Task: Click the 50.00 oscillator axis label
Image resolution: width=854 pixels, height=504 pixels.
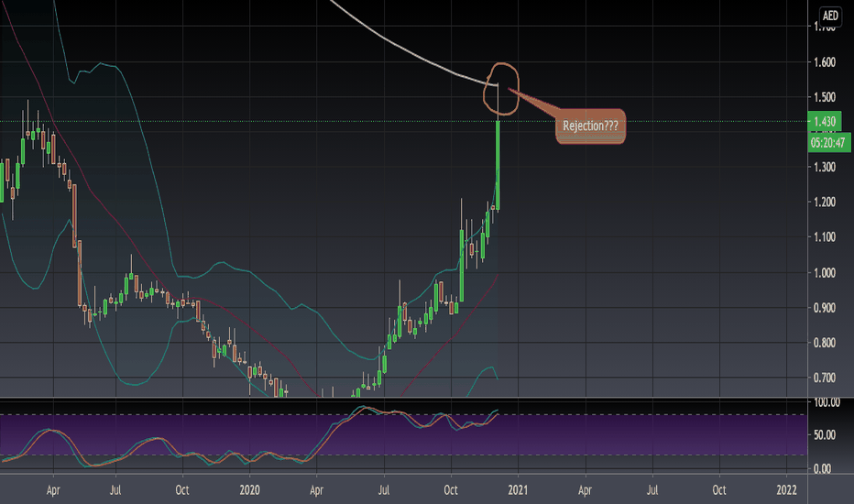Action: point(825,434)
